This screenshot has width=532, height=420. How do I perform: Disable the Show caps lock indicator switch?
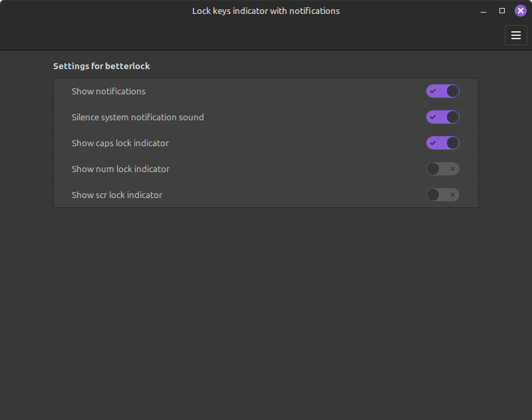pyautogui.click(x=443, y=143)
